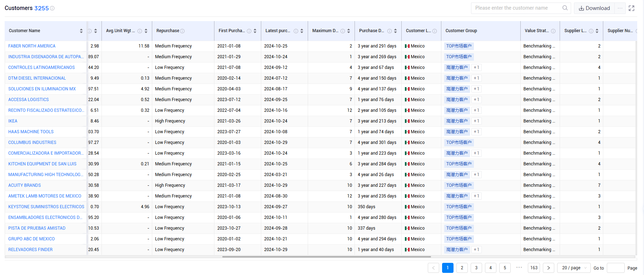The image size is (644, 275).
Task: Open COLUMBUS INDUSTRIES customer link
Action: pos(32,142)
